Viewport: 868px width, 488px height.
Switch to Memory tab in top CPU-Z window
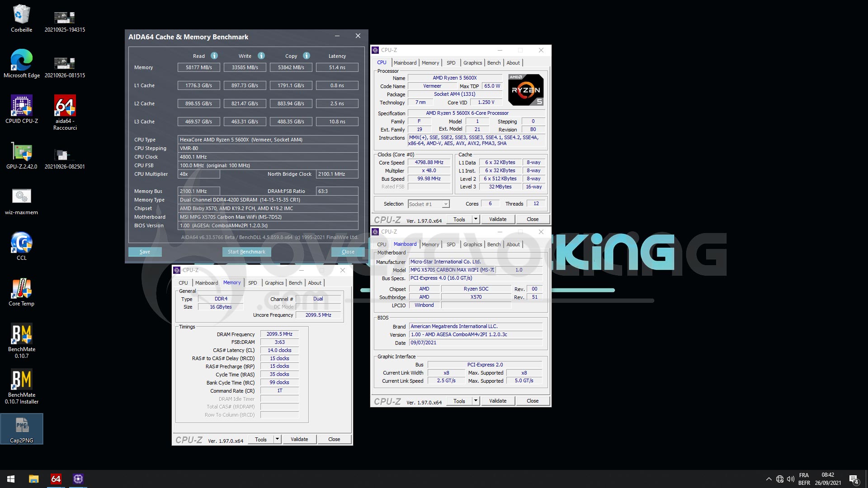point(430,63)
